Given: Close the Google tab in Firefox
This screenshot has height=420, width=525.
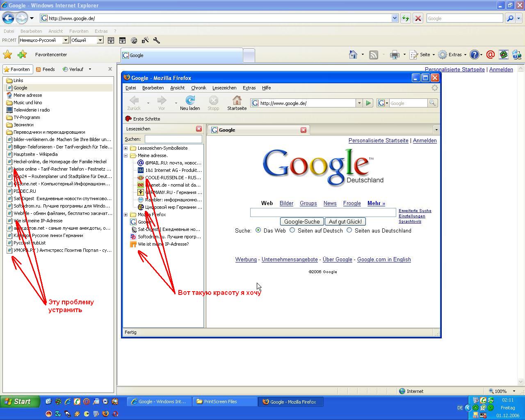Looking at the screenshot, I should (304, 130).
